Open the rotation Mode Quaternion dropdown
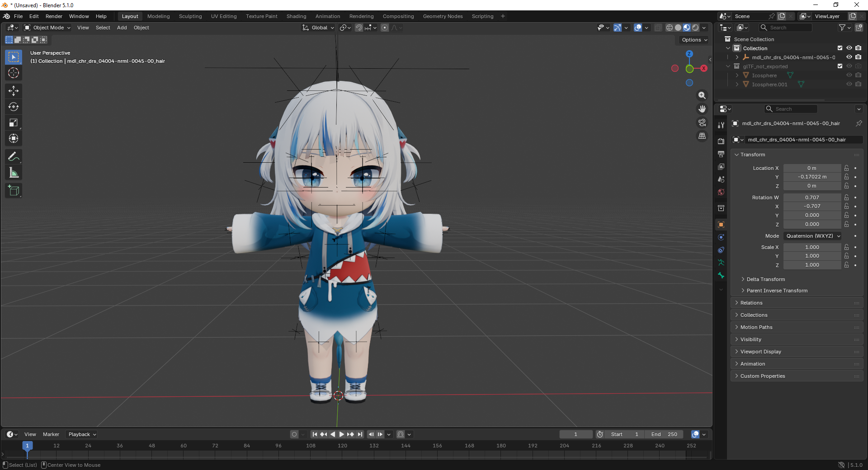 [x=813, y=236]
